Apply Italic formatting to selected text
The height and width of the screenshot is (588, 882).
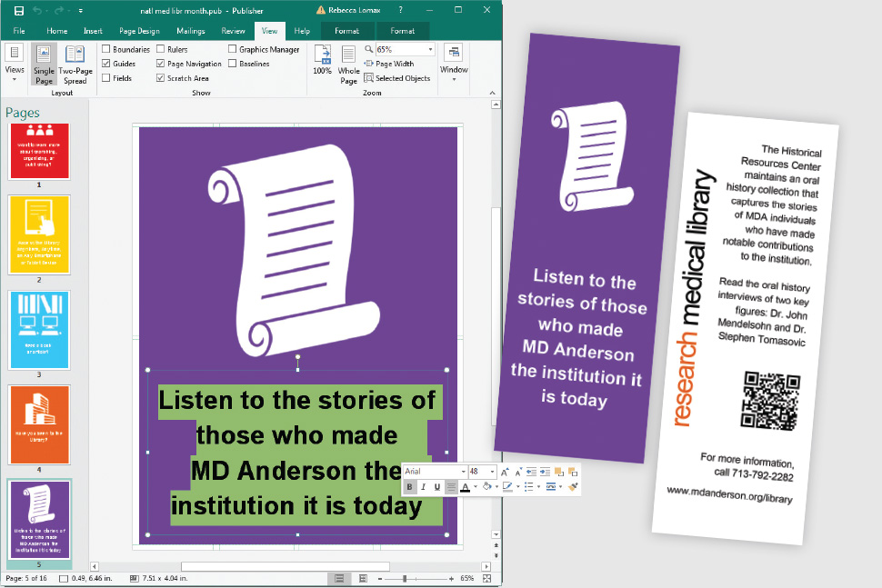pyautogui.click(x=424, y=486)
